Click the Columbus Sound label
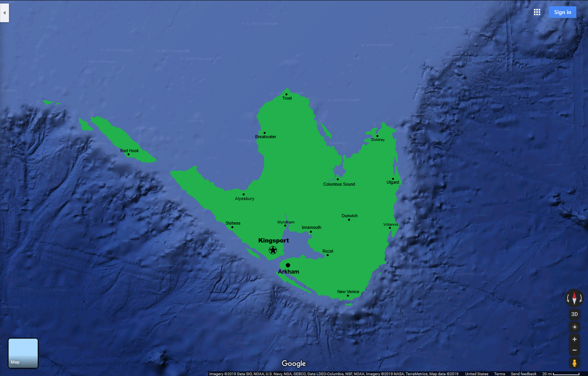Image resolution: width=588 pixels, height=376 pixels. point(339,184)
